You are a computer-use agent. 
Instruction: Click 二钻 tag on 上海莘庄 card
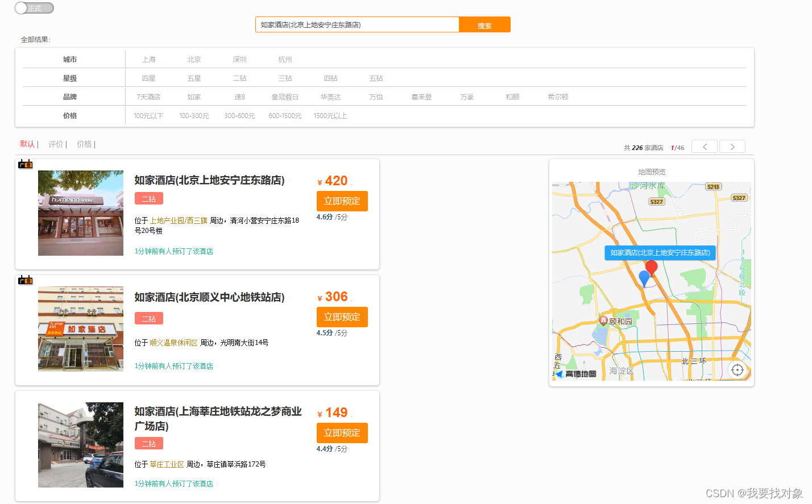click(149, 444)
